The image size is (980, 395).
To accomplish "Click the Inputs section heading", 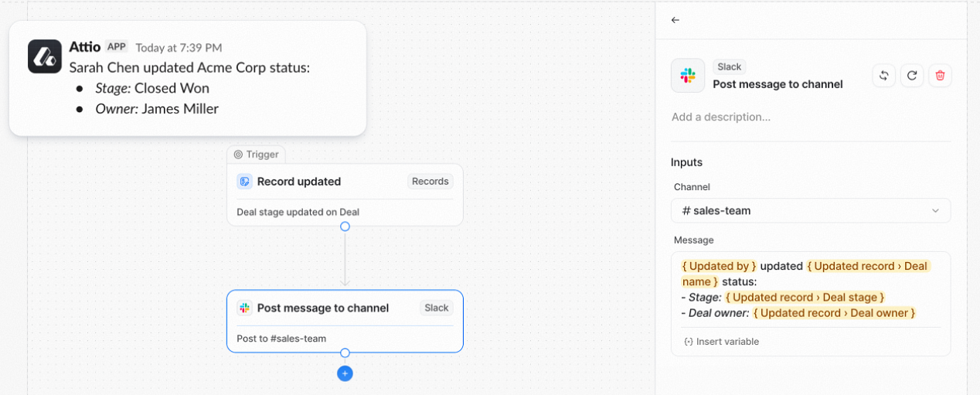I will (x=686, y=162).
